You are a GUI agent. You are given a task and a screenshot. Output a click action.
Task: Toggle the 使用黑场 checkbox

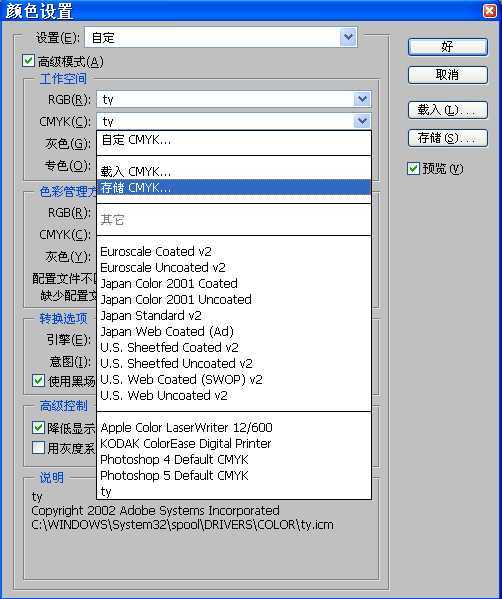point(38,380)
